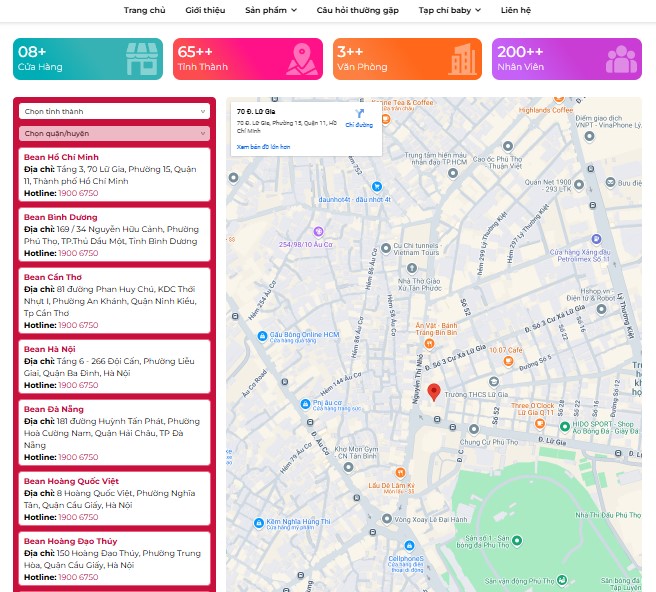Select the Bean Hoàng Quốc Việt store

coord(114,498)
